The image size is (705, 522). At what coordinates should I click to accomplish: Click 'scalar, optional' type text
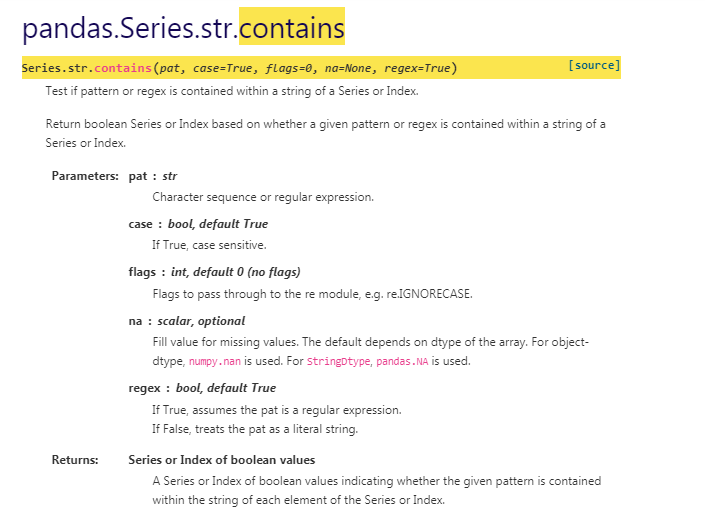(201, 321)
